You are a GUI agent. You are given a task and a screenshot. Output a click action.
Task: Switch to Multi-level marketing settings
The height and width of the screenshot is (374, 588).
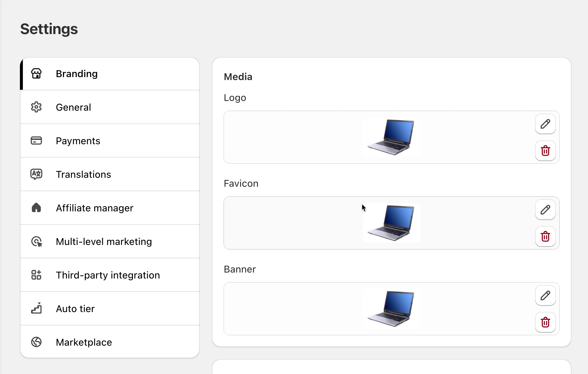tap(104, 241)
